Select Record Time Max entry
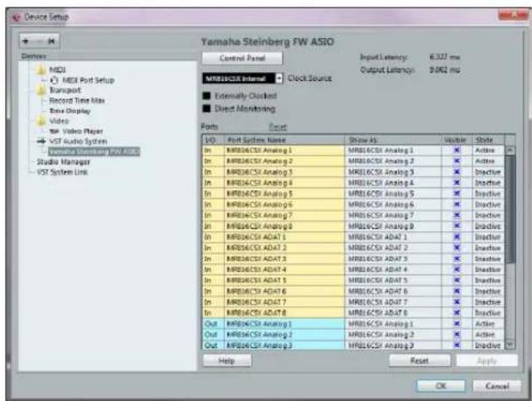 coord(77,101)
